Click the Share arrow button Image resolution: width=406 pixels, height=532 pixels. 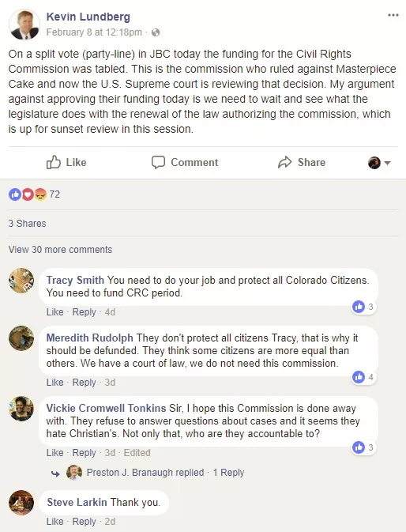[x=302, y=162]
